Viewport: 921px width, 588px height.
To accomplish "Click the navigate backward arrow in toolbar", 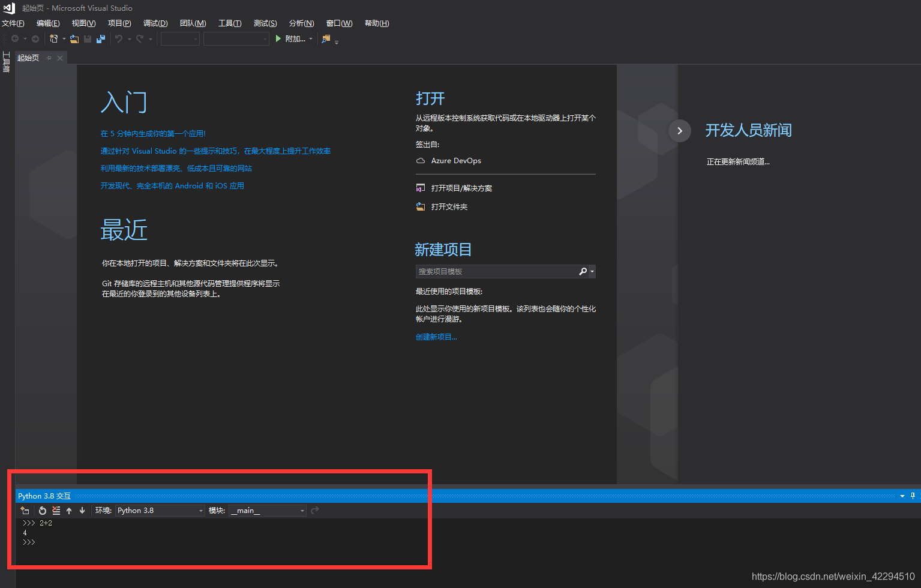I will click(x=15, y=39).
